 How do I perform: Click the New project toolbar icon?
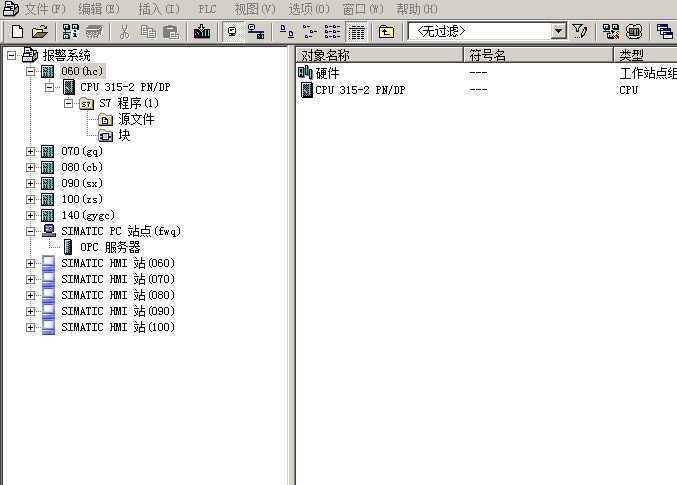click(17, 32)
